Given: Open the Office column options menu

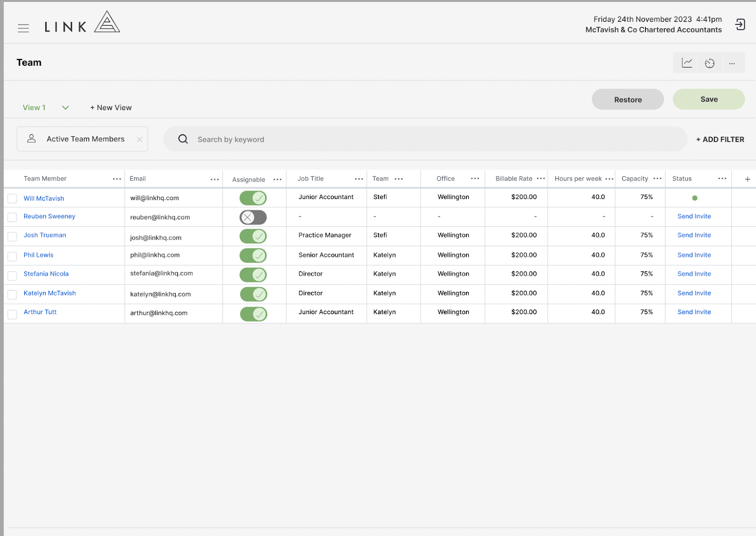Looking at the screenshot, I should click(x=475, y=179).
